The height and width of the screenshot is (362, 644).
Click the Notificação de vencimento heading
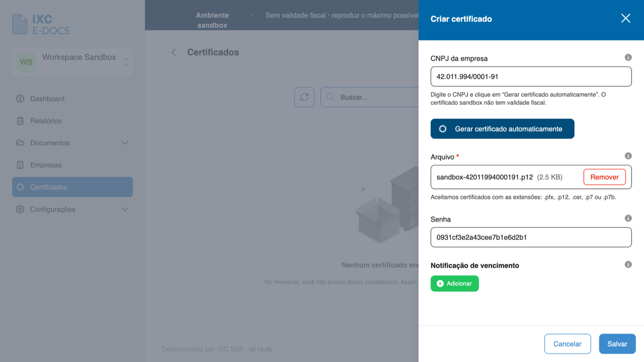(475, 265)
